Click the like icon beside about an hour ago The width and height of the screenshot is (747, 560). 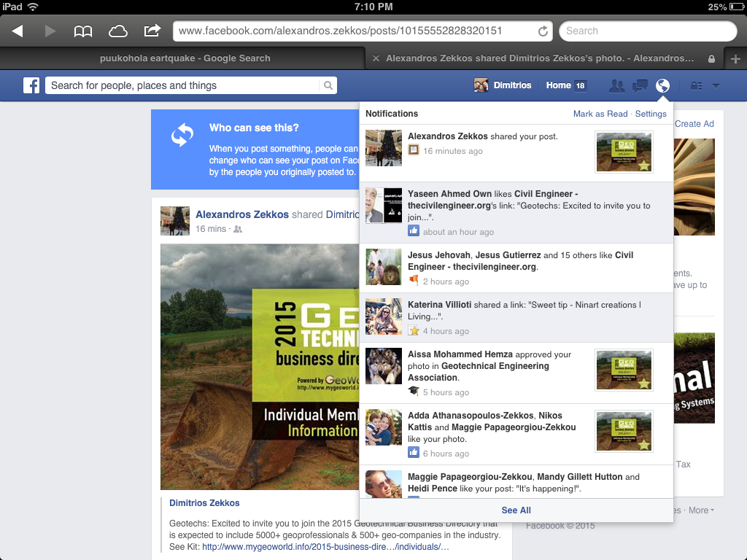pyautogui.click(x=414, y=231)
